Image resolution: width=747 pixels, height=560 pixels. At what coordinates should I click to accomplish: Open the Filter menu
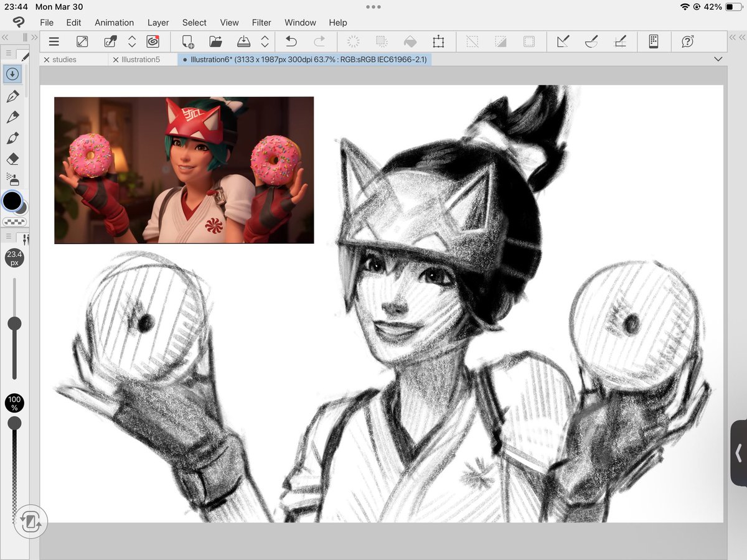(261, 22)
